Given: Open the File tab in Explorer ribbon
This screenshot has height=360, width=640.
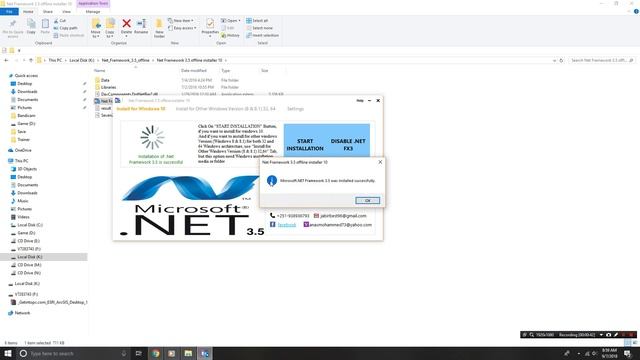Looking at the screenshot, I should click(9, 12).
